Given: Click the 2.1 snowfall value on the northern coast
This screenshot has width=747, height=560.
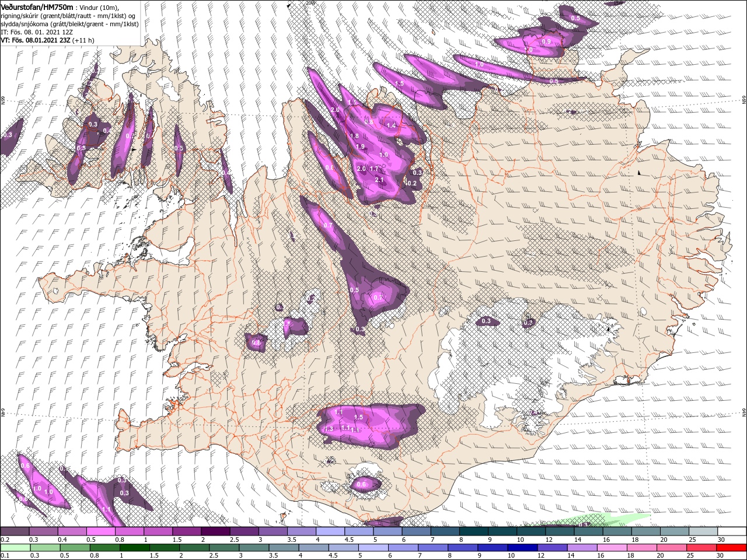Looking at the screenshot, I should 379,180.
